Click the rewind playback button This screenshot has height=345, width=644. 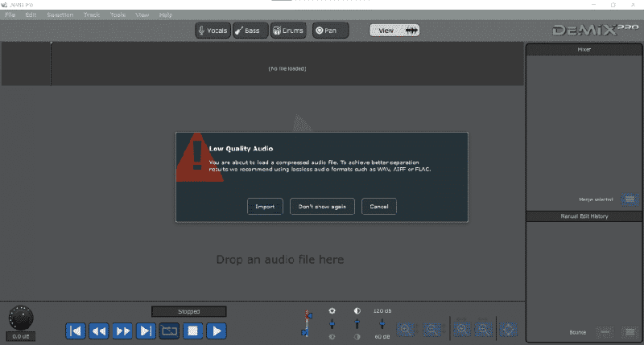pyautogui.click(x=99, y=330)
